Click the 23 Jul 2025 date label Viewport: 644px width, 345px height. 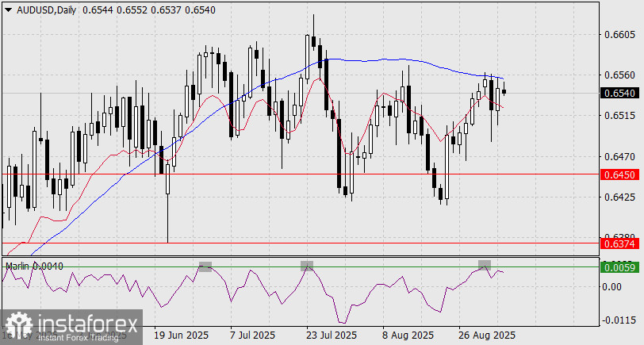(331, 335)
